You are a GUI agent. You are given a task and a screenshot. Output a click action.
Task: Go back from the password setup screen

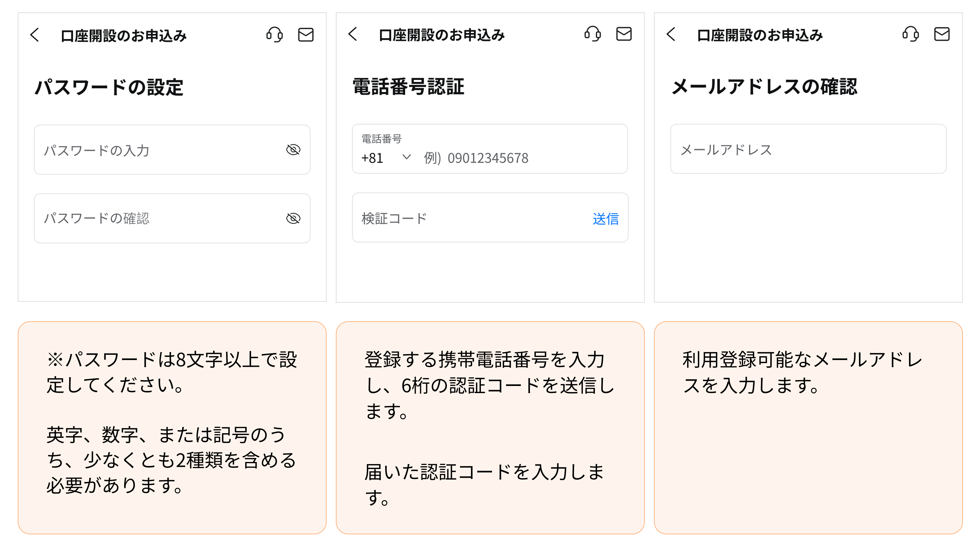click(35, 35)
